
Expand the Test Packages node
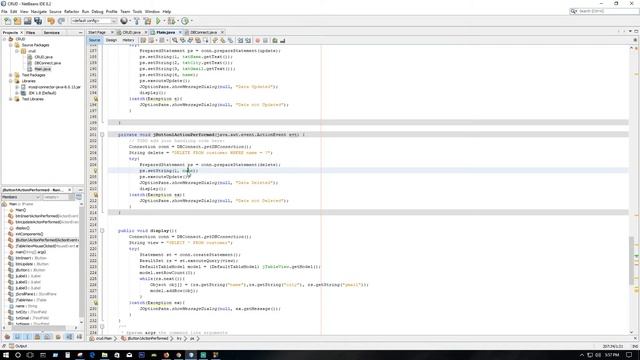pyautogui.click(x=11, y=75)
